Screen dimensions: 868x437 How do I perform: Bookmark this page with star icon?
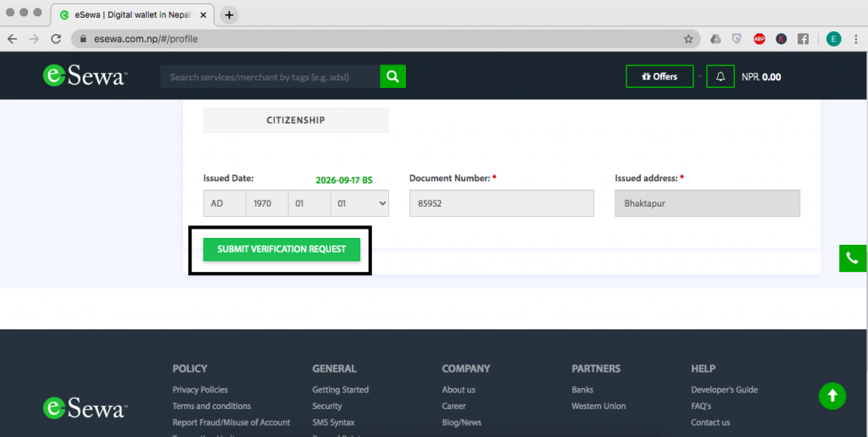(x=688, y=39)
